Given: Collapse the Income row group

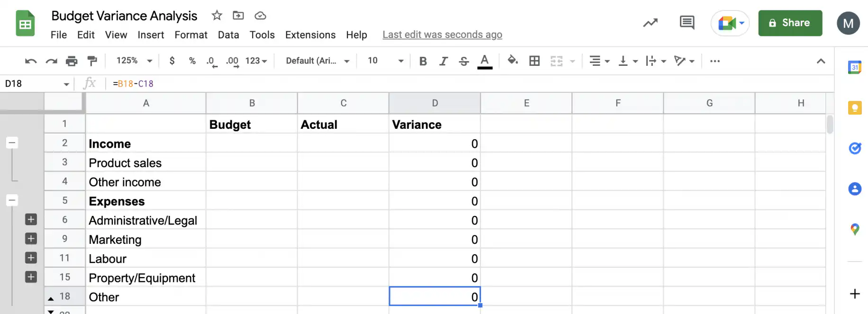Looking at the screenshot, I should coord(12,143).
